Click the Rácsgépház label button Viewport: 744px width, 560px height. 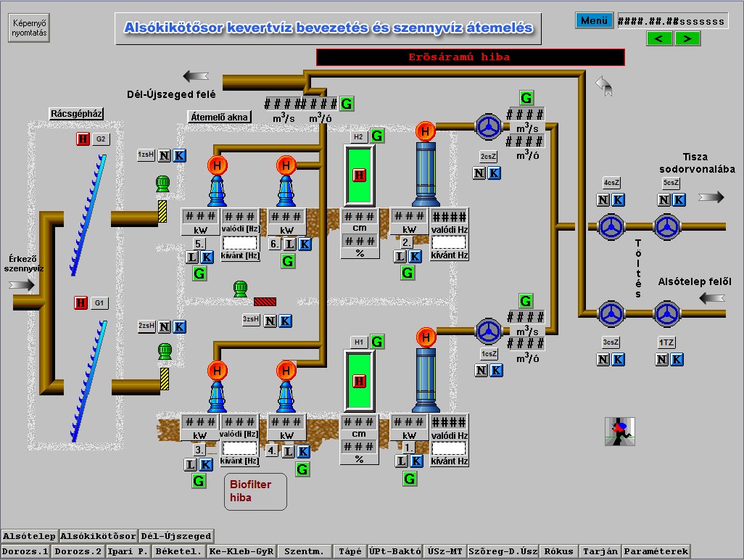click(x=76, y=113)
